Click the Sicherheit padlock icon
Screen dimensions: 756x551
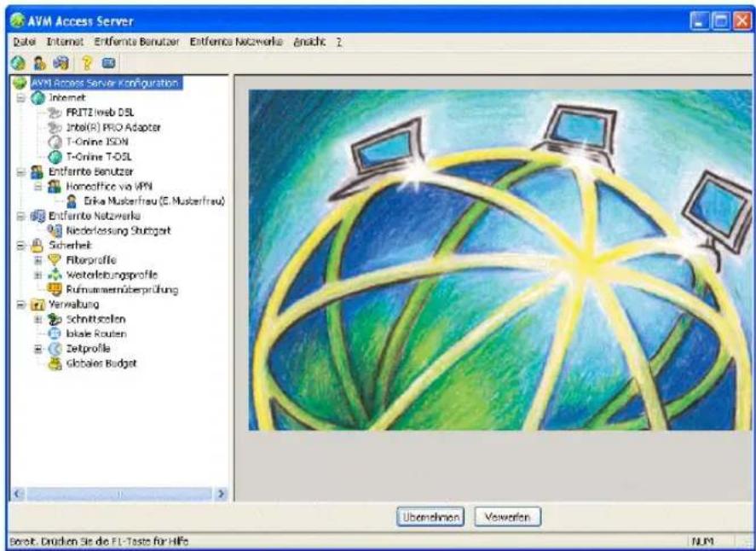tap(38, 246)
